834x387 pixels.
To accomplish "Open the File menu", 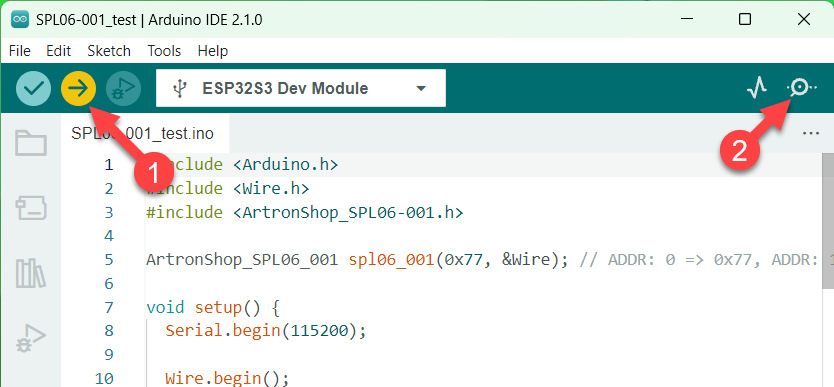I will pyautogui.click(x=20, y=51).
